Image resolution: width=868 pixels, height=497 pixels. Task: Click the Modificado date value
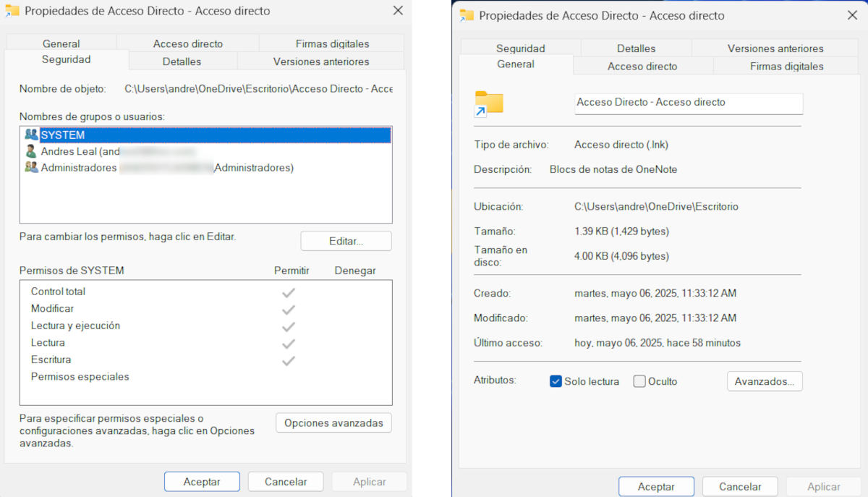click(655, 318)
